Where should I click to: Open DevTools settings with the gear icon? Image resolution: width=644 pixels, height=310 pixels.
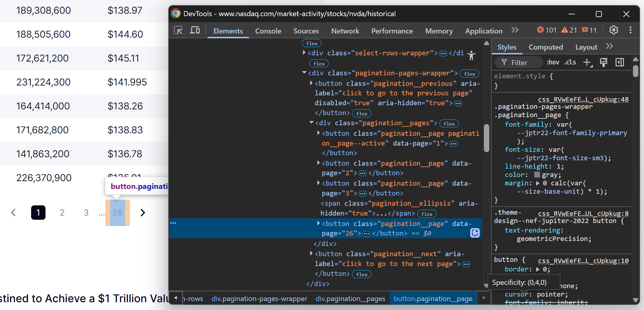pos(614,30)
